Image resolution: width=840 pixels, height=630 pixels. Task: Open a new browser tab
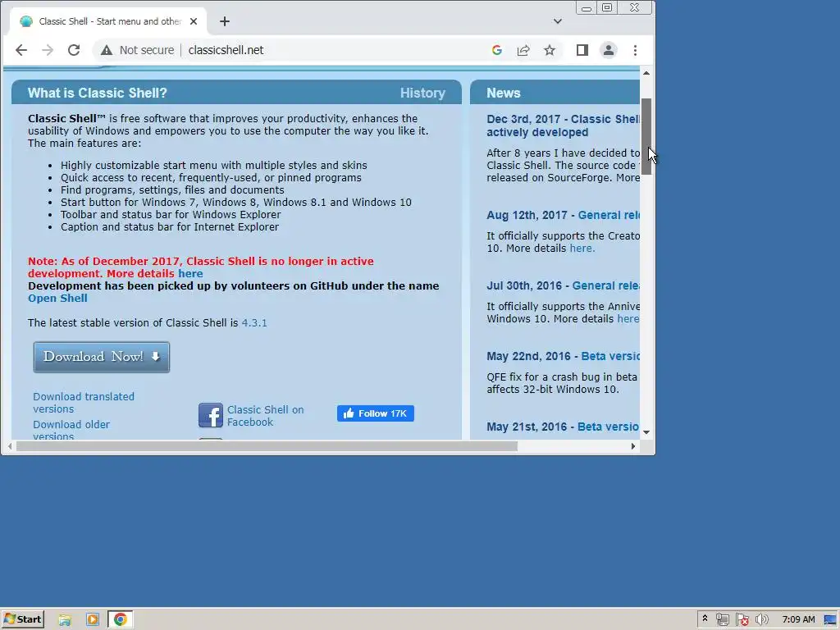(225, 21)
